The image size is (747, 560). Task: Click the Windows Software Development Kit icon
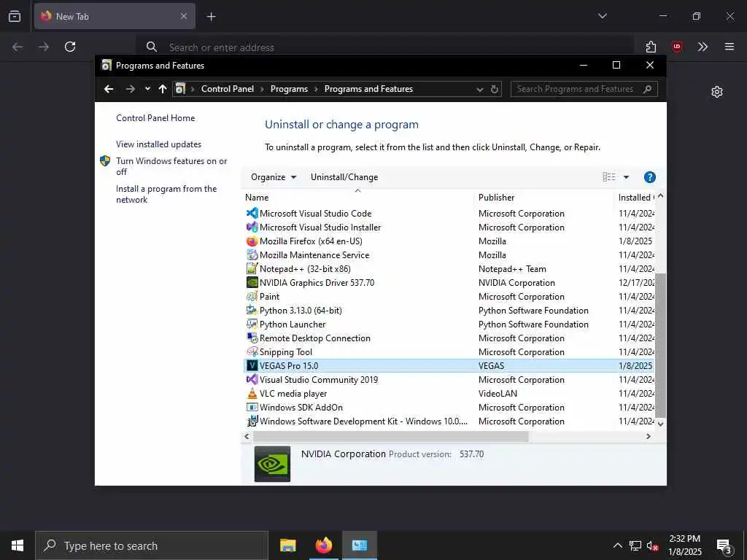point(252,421)
